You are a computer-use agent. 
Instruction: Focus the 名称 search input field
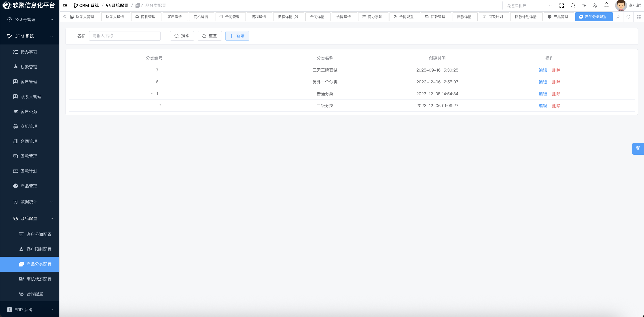coord(125,36)
